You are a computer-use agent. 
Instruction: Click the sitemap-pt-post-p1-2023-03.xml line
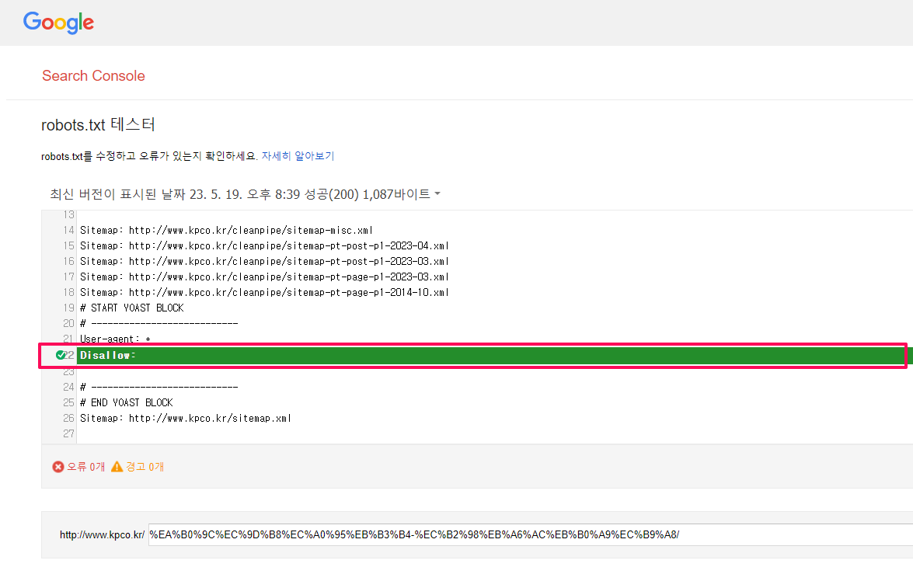tap(264, 261)
